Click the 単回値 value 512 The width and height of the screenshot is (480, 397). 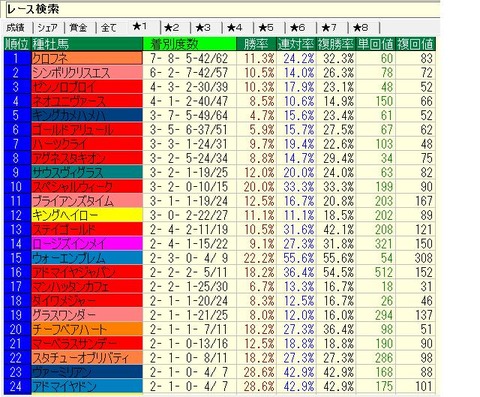[x=375, y=272]
